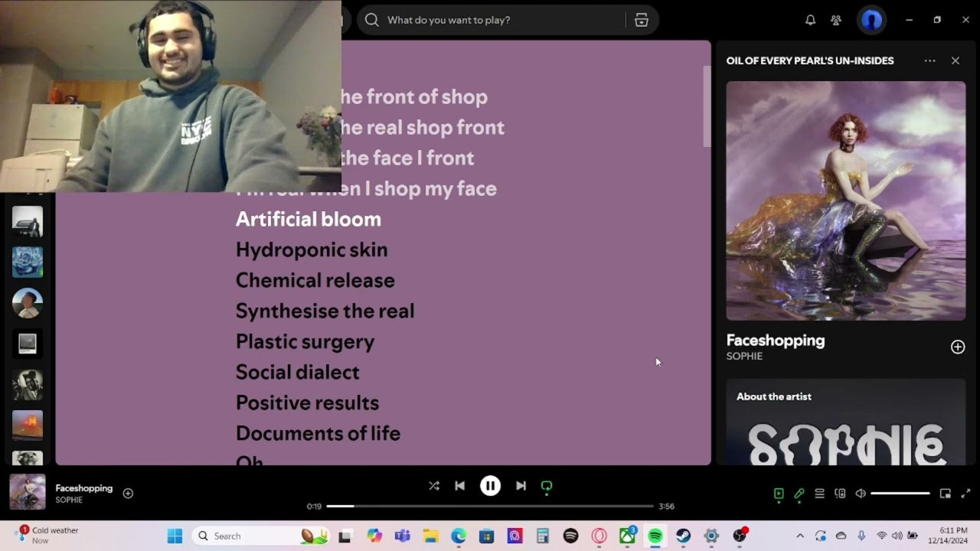The width and height of the screenshot is (980, 551).
Task: Open File Explorer from the taskbar
Action: 430,536
